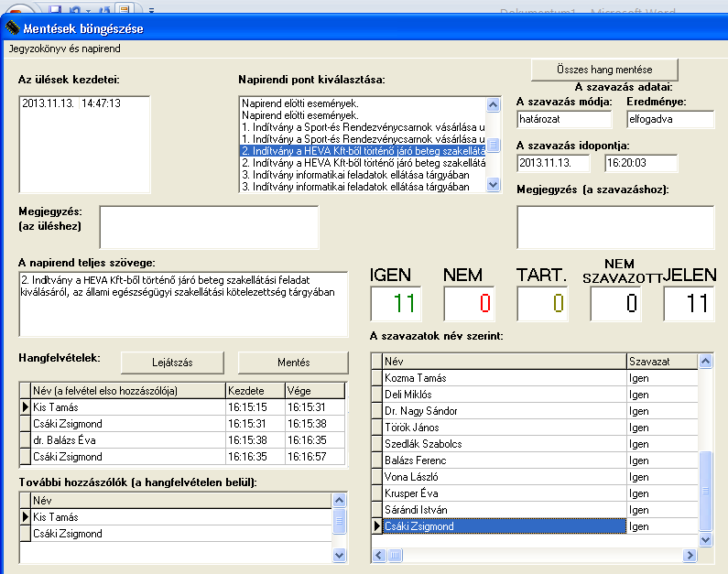Image resolution: width=728 pixels, height=574 pixels.
Task: Click the Név header in votes table
Action: (x=505, y=362)
